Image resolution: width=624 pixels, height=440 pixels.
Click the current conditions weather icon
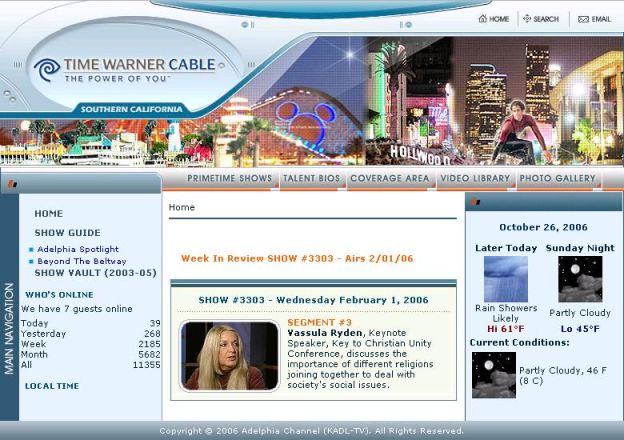[x=493, y=375]
